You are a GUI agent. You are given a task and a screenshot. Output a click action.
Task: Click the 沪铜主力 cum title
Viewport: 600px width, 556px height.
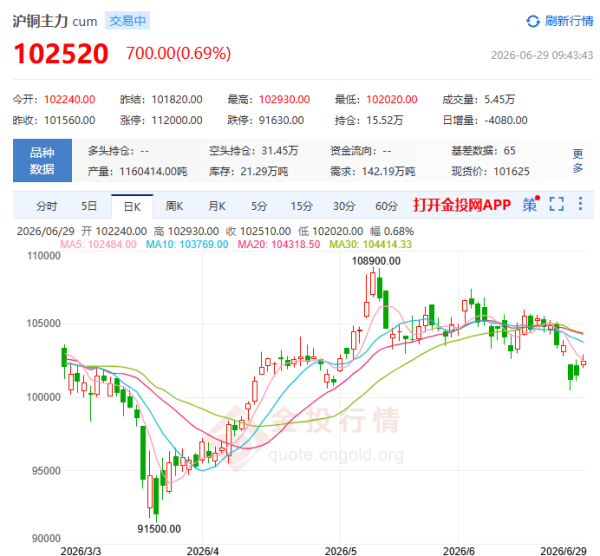[55, 21]
